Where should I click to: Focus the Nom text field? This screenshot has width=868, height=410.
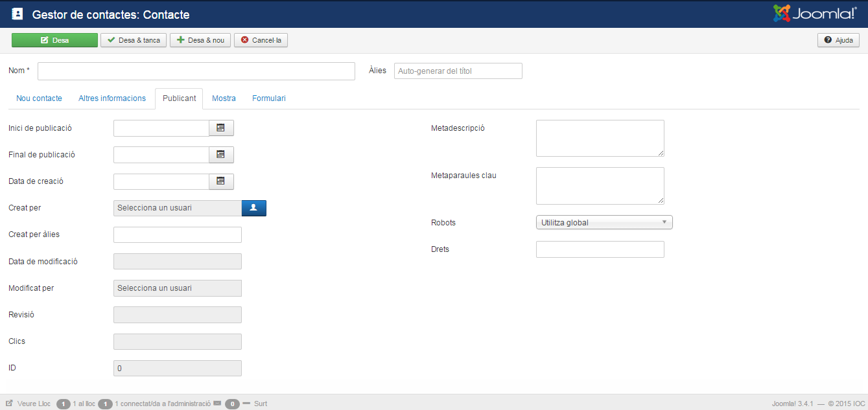tap(196, 71)
